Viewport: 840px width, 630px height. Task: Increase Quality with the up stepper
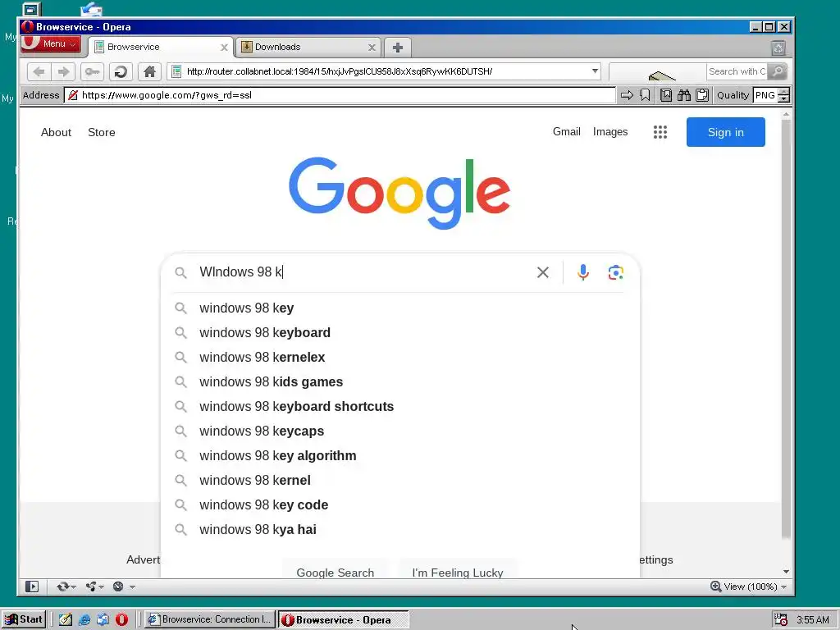tap(783, 92)
